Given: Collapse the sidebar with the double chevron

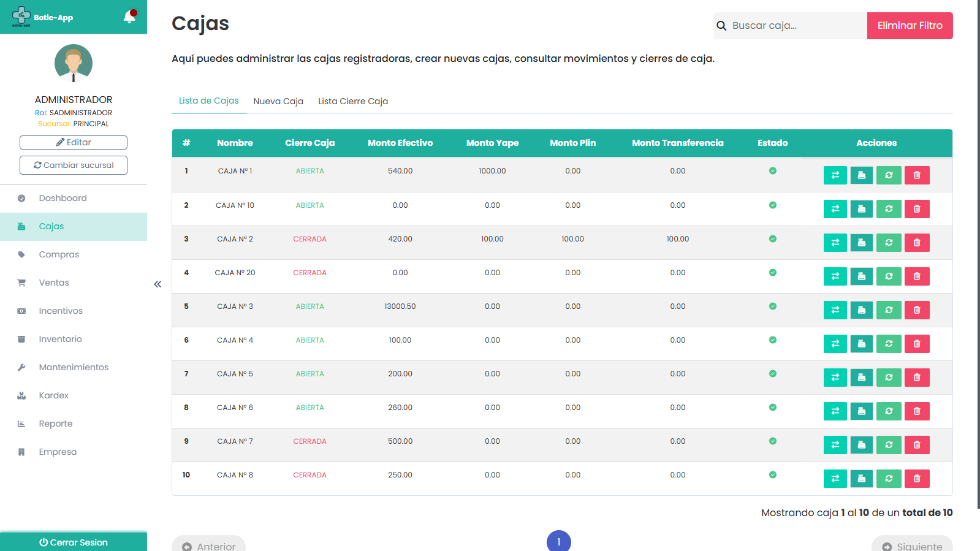Looking at the screenshot, I should pos(158,284).
